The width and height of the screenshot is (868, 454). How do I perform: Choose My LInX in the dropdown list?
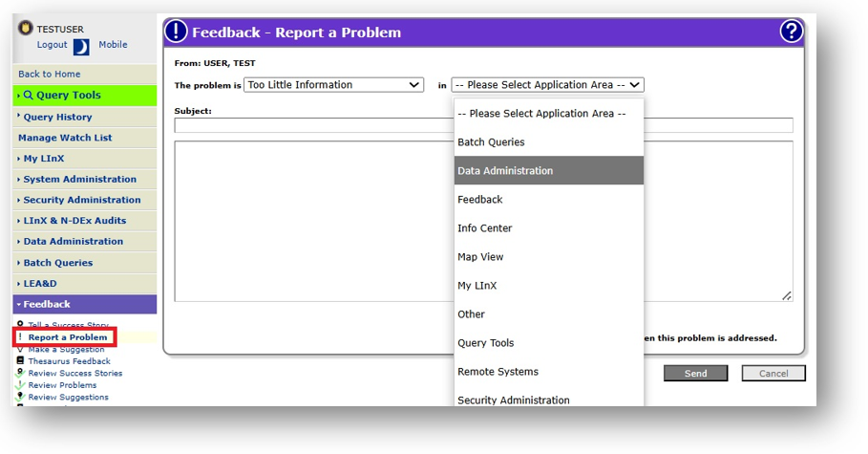(549, 286)
